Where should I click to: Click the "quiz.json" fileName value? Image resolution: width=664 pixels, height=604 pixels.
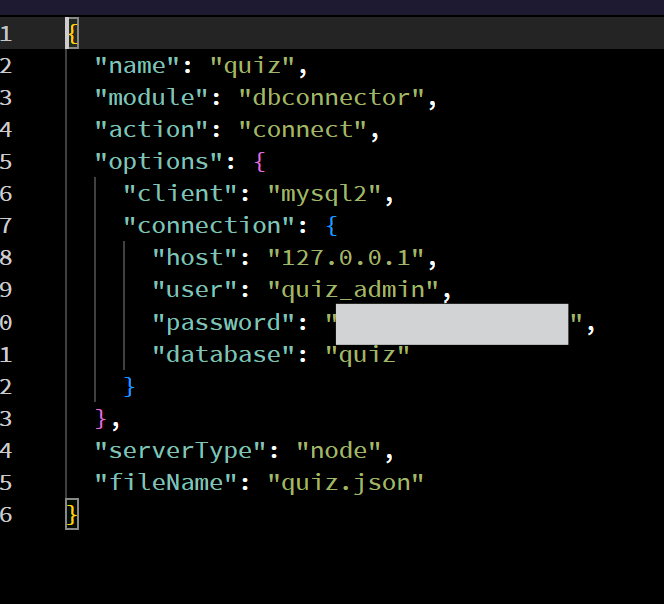[x=346, y=482]
